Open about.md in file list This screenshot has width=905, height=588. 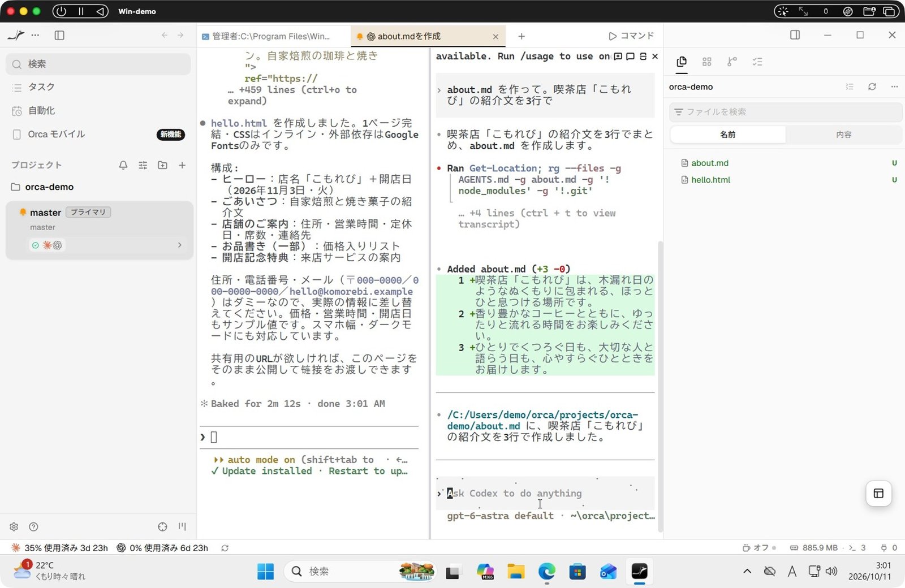tap(710, 163)
